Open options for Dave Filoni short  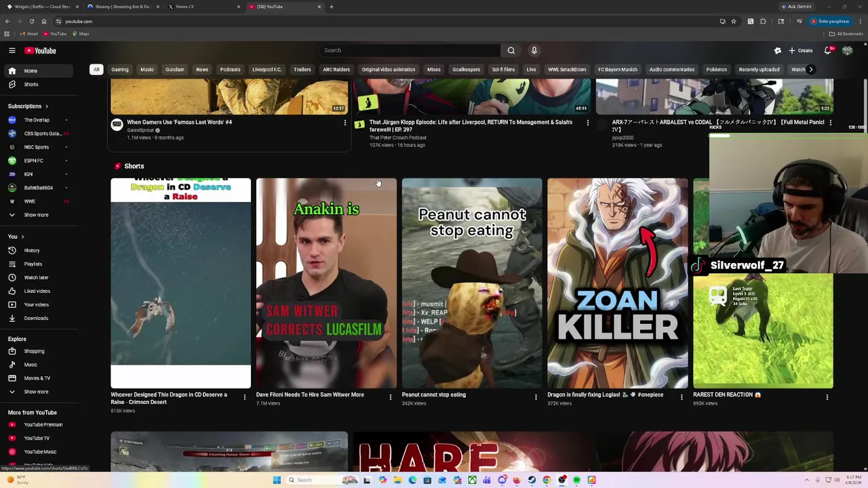[x=391, y=397]
